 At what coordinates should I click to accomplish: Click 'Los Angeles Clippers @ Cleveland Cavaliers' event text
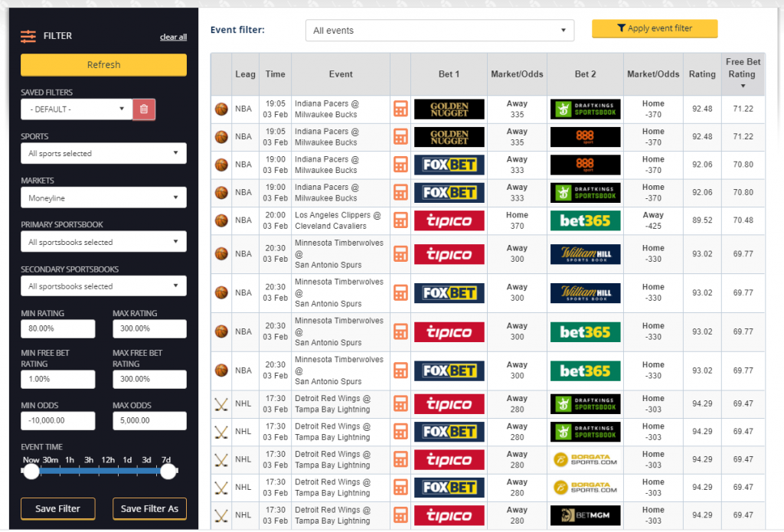click(338, 220)
